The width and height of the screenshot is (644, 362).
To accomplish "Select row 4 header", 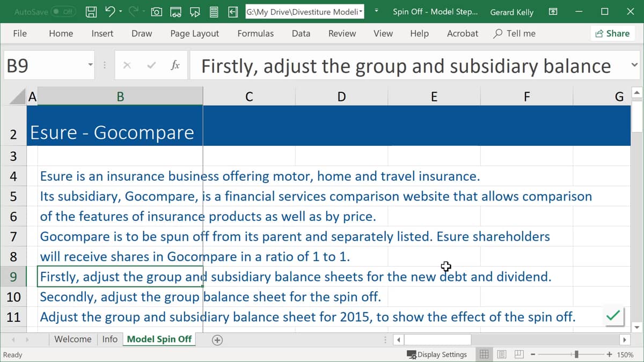I will (x=13, y=176).
